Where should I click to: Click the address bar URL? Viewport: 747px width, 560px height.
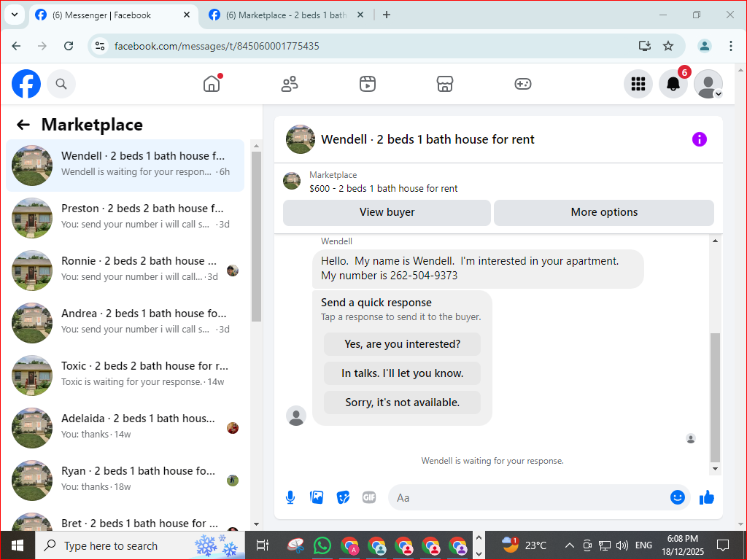(217, 46)
